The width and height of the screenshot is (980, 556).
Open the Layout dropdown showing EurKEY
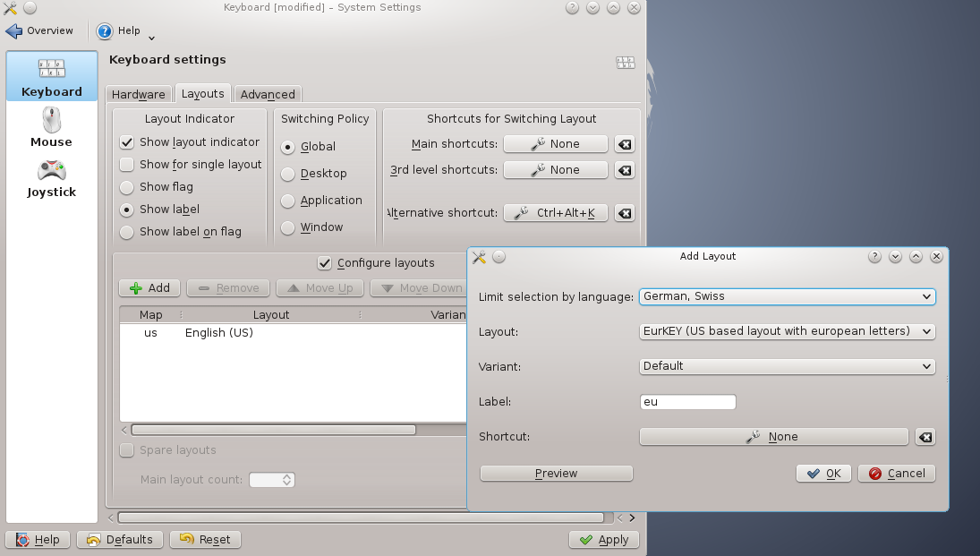coord(787,331)
